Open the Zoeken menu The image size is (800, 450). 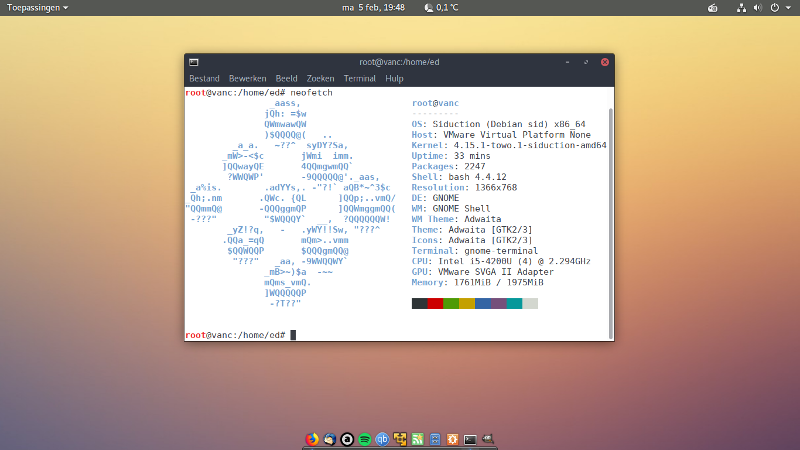pyautogui.click(x=320, y=79)
